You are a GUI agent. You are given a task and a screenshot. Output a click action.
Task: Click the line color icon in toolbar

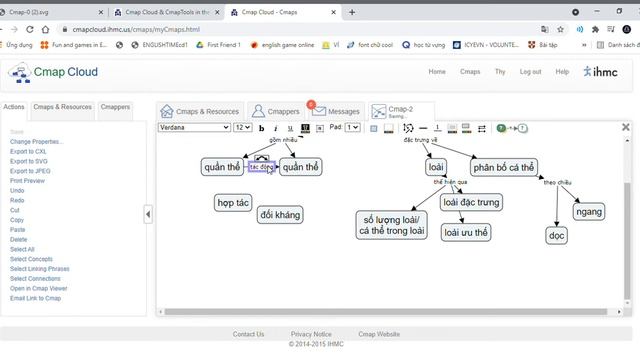point(452,128)
